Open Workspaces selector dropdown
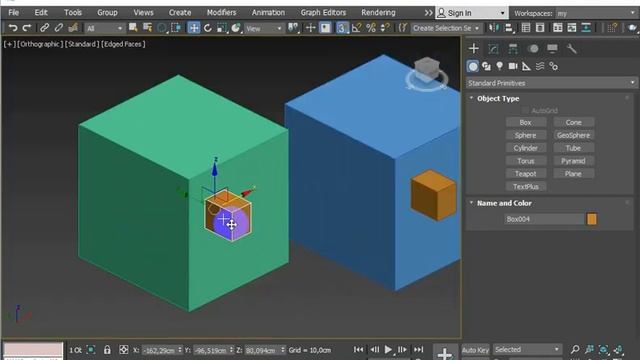This screenshot has width=640, height=360. point(596,13)
